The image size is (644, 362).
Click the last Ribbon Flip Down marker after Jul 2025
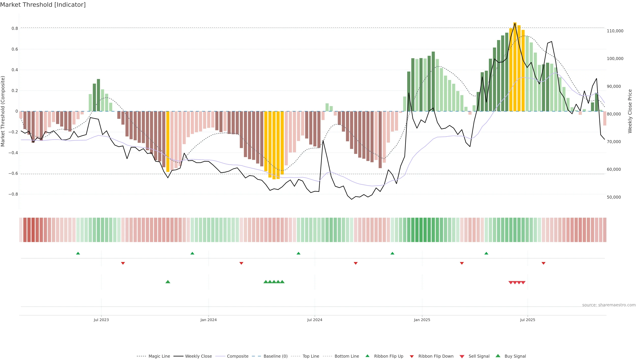(544, 263)
